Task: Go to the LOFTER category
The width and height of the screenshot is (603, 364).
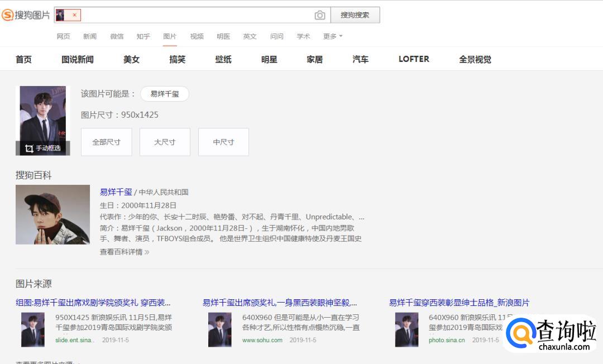Action: (x=414, y=59)
